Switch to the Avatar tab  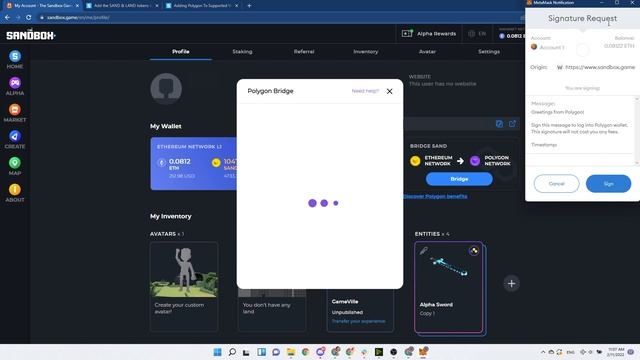tap(427, 51)
